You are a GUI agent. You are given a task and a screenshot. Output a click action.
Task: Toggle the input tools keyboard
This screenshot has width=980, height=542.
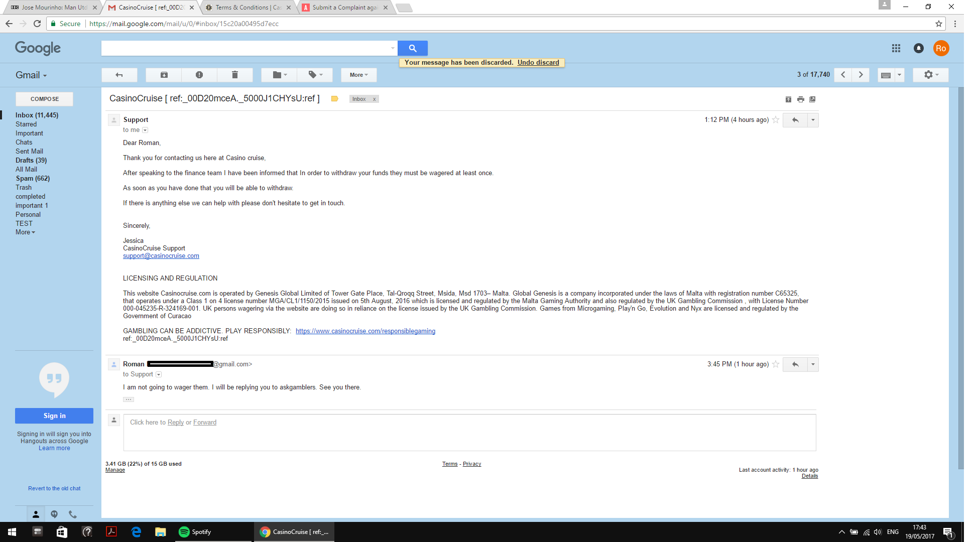(886, 75)
